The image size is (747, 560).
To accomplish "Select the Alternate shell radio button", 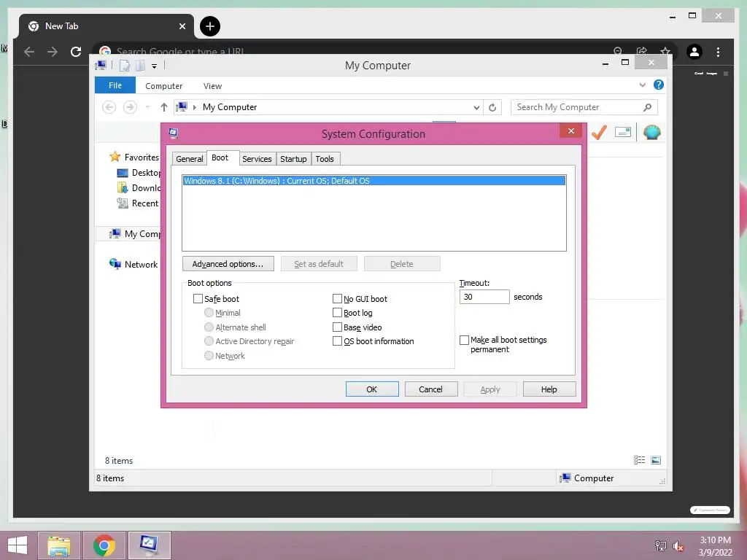I will point(209,327).
